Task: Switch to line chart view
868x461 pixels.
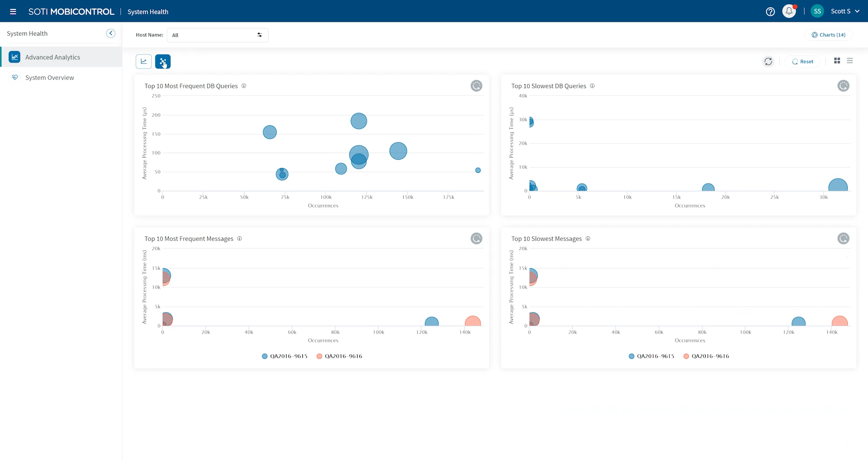Action: coord(144,62)
